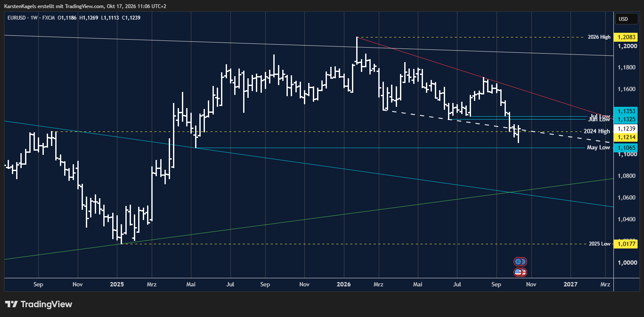Click the EURUSD symbol name in the legend

tap(17, 18)
